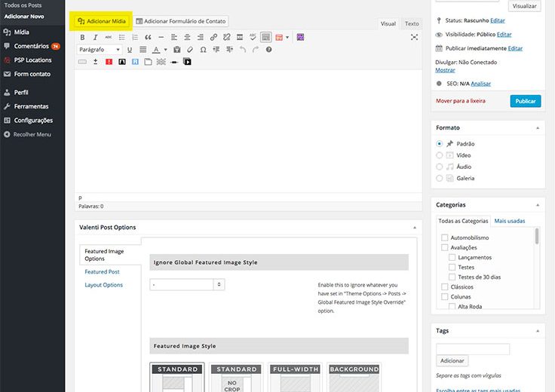Insert a special character with the omega icon
The height and width of the screenshot is (392, 555).
[202, 50]
